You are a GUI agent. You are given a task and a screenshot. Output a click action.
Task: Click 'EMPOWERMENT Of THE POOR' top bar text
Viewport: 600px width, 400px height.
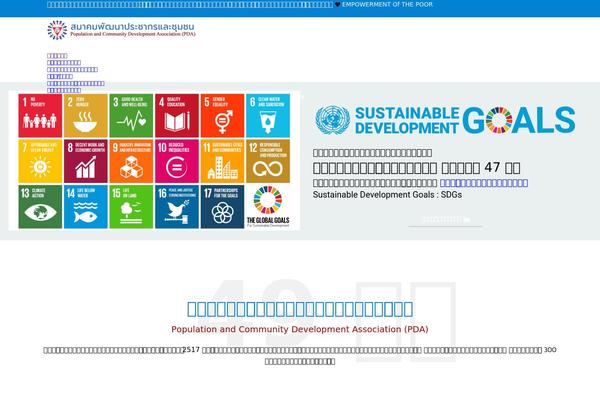[x=388, y=5]
